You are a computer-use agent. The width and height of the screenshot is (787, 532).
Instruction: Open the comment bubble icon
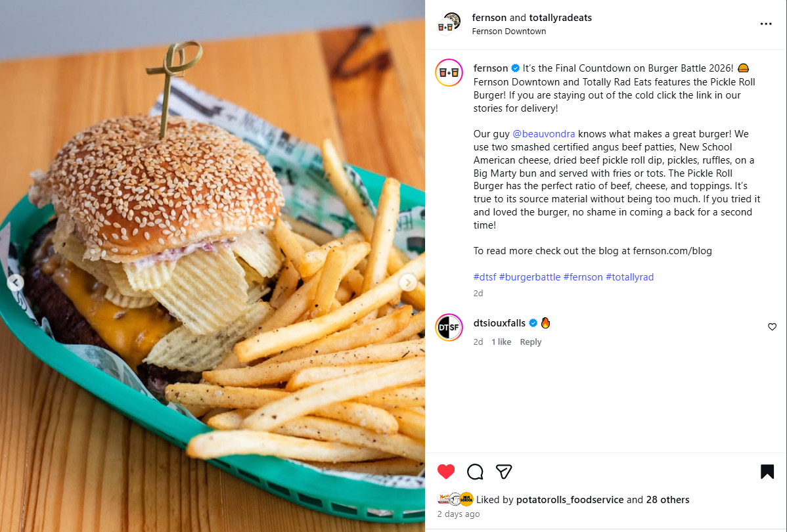coord(475,472)
